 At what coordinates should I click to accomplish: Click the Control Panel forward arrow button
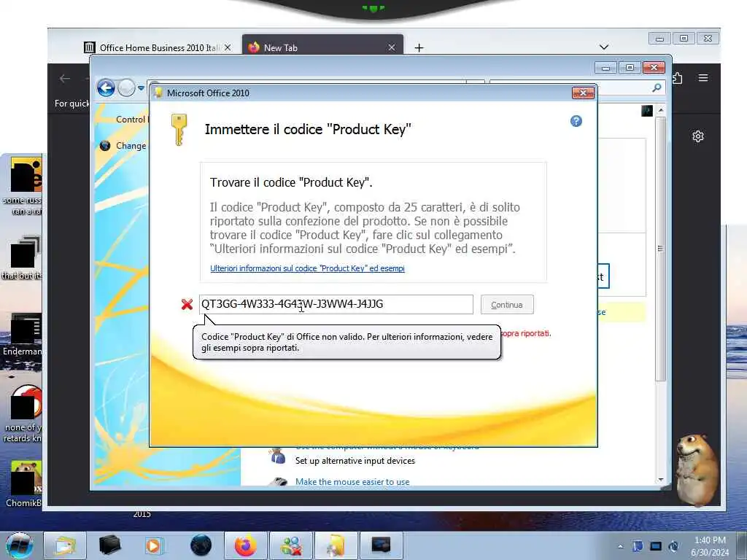126,88
